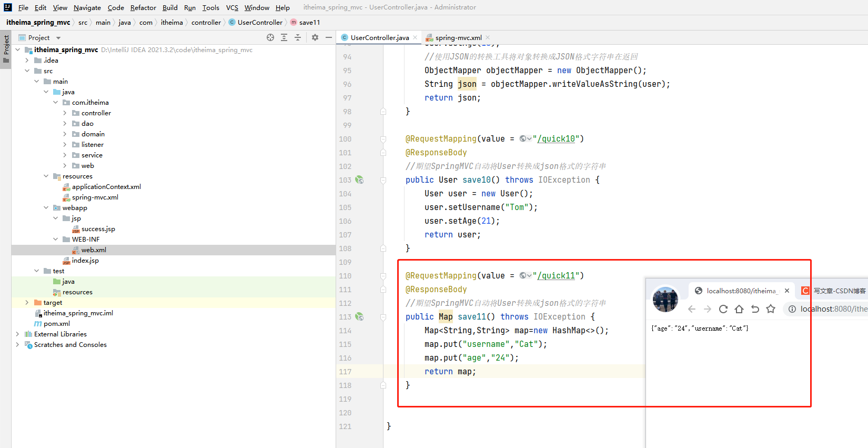The height and width of the screenshot is (448, 868).
Task: Hide the Project panel with the minimize icon
Action: (329, 37)
